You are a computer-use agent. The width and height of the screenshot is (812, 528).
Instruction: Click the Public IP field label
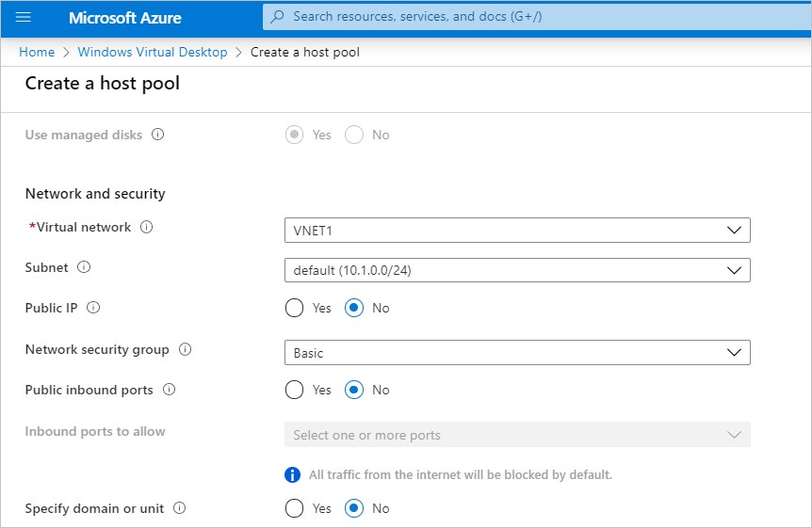pyautogui.click(x=51, y=308)
